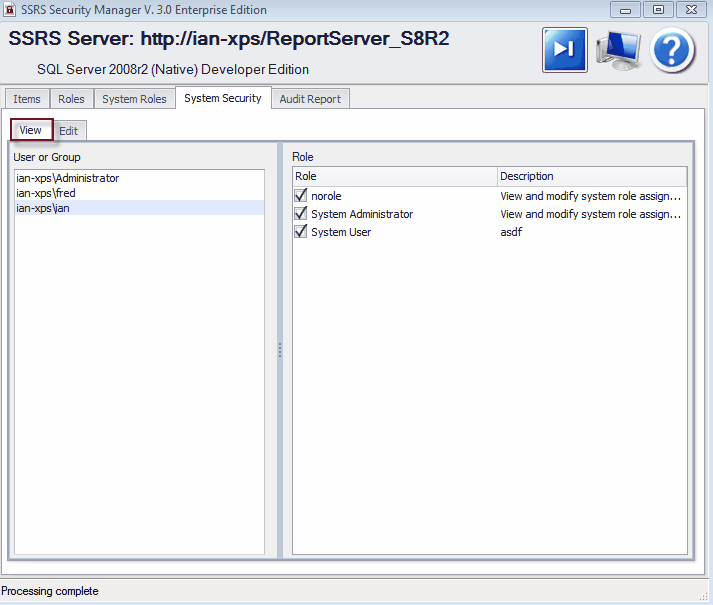The height and width of the screenshot is (605, 713).
Task: Maximize the SSRS Security Manager window
Action: coord(658,10)
